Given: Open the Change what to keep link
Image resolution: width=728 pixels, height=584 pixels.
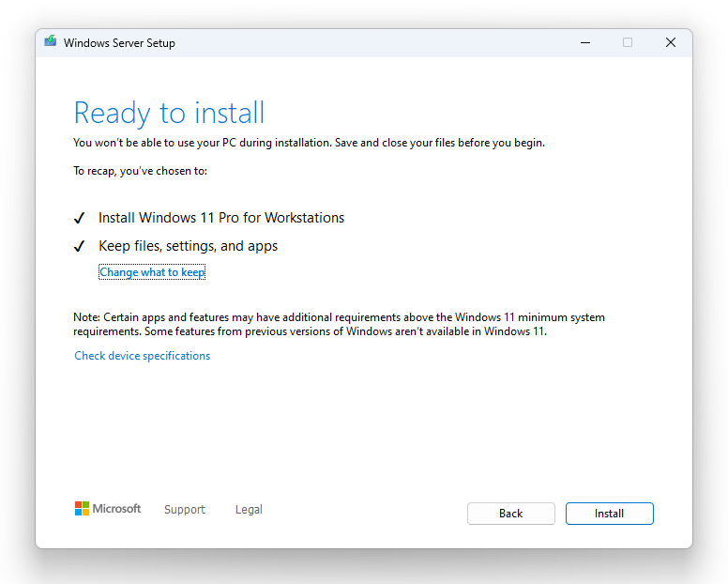Looking at the screenshot, I should (152, 272).
